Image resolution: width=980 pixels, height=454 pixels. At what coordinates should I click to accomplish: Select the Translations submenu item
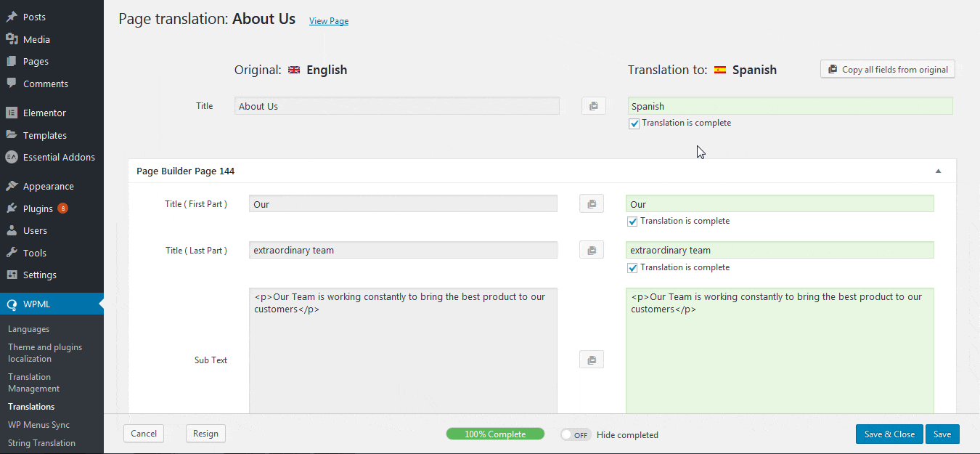31,407
